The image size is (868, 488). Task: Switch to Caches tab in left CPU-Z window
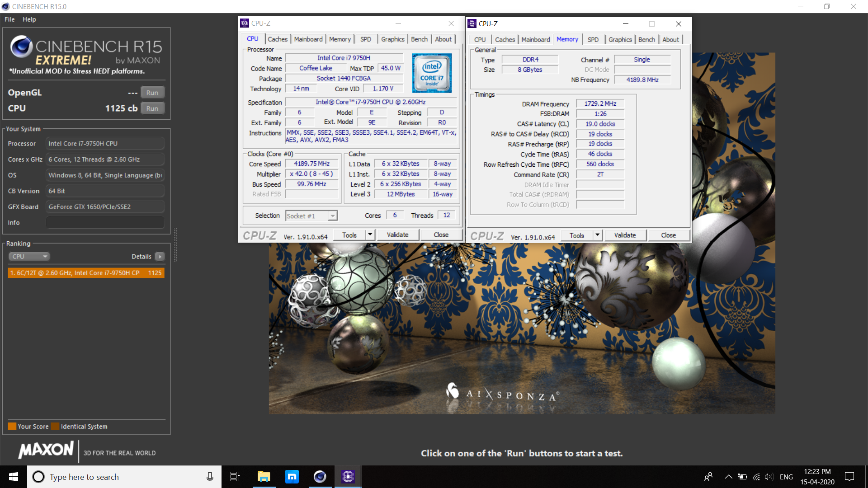(278, 39)
